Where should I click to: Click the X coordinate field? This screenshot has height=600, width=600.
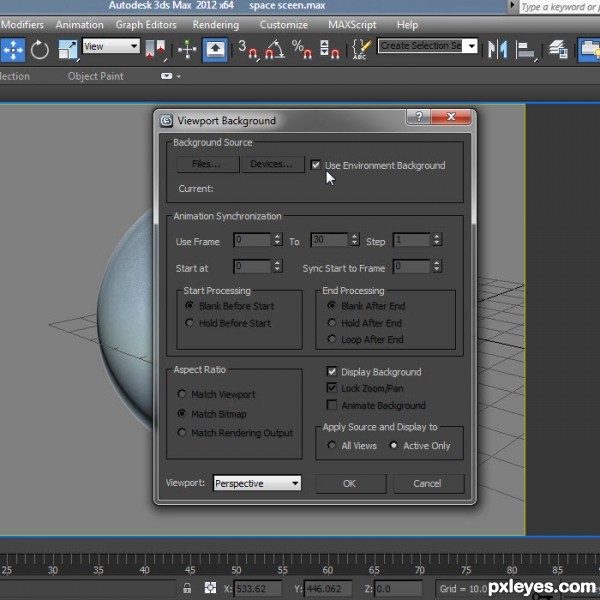[x=258, y=588]
